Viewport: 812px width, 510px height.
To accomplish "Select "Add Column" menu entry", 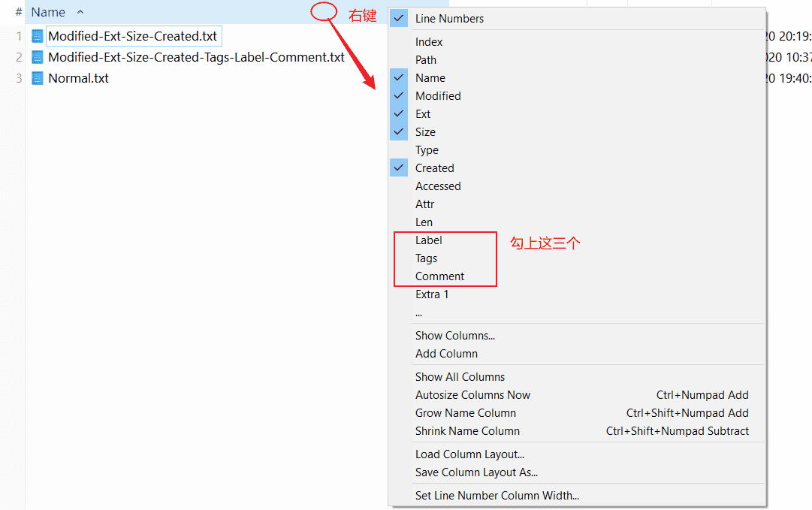I will tap(446, 353).
